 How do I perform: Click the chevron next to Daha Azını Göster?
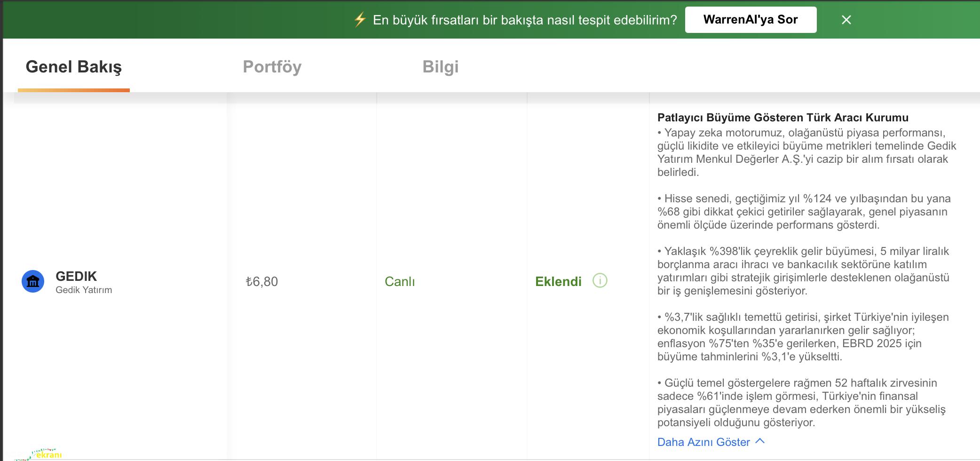pos(760,441)
